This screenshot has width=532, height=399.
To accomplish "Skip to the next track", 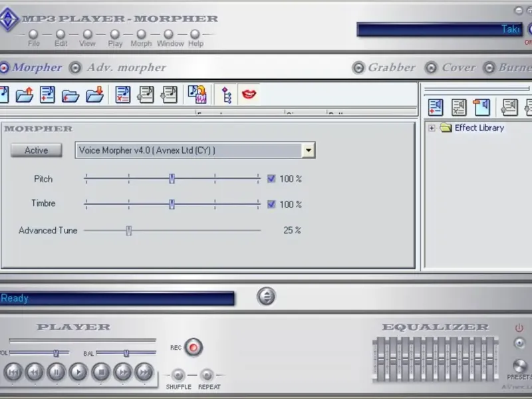I will click(144, 372).
